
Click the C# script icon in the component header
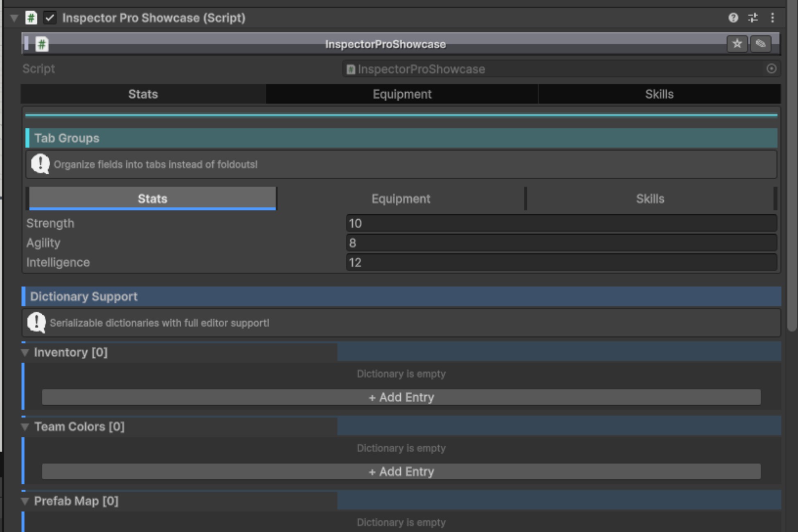tap(31, 18)
